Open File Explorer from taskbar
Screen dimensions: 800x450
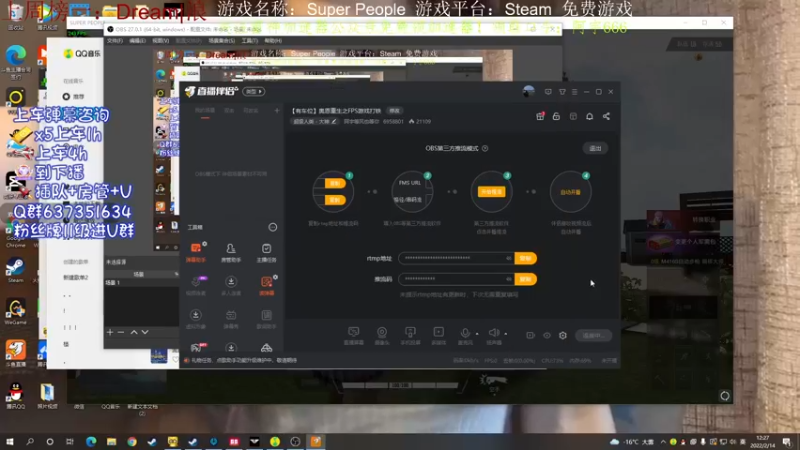click(111, 441)
